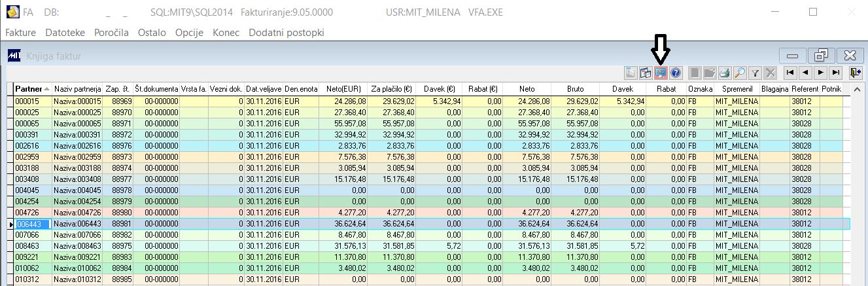868x286 pixels.
Task: Open the Konec menu
Action: point(226,32)
